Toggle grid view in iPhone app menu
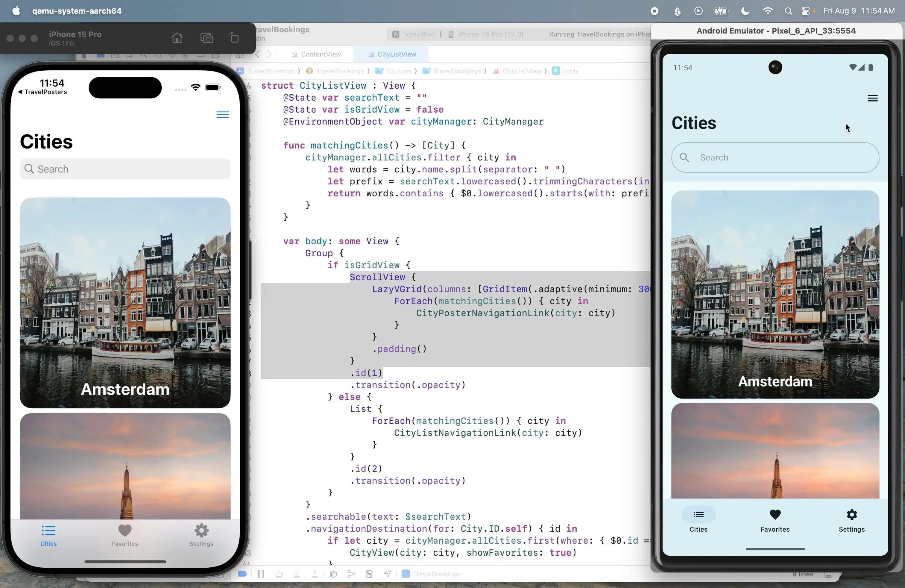The image size is (905, 588). tap(222, 114)
